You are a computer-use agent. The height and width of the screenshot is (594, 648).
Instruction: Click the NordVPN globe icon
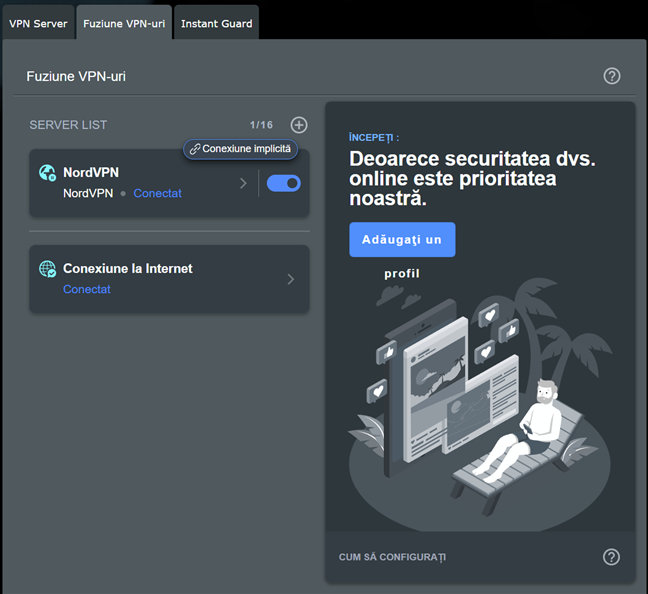pyautogui.click(x=47, y=173)
